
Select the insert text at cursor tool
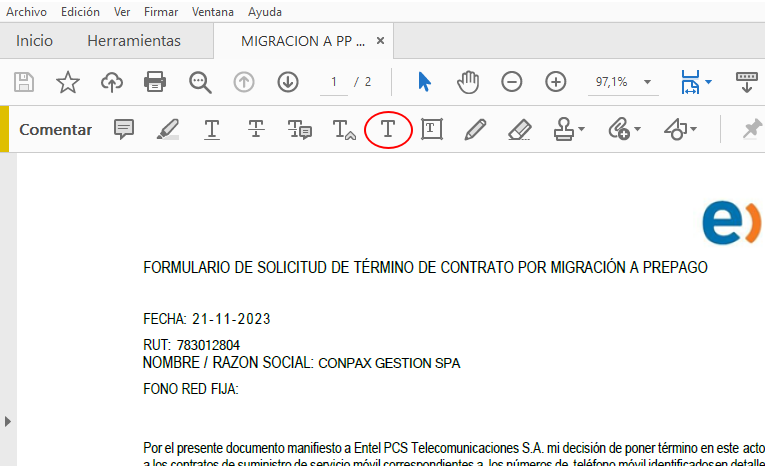[x=344, y=130]
